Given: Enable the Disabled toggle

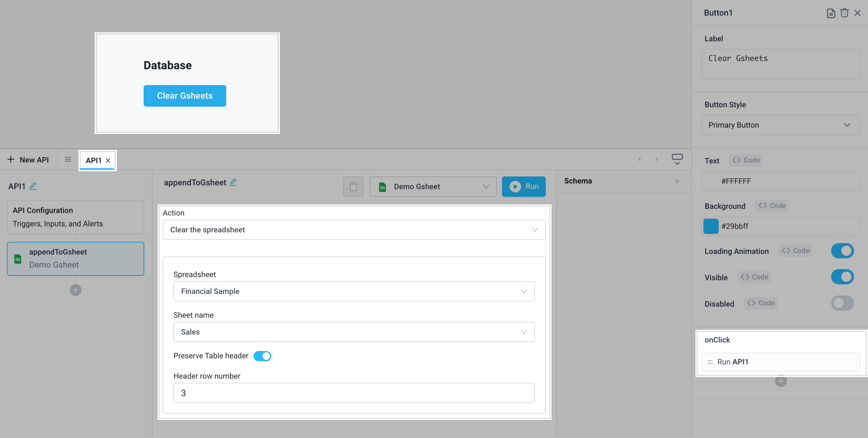Looking at the screenshot, I should [842, 303].
